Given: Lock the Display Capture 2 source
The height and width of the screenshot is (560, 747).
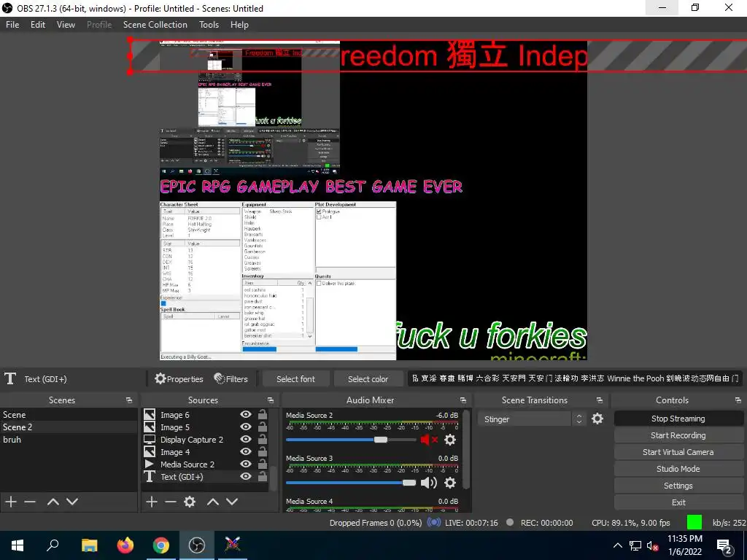Looking at the screenshot, I should point(262,439).
